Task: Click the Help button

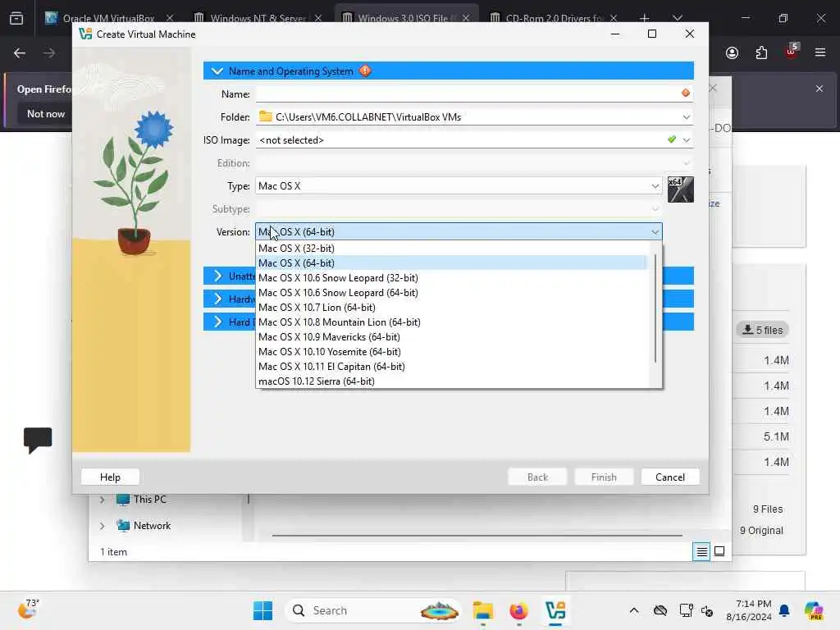Action: (x=111, y=477)
